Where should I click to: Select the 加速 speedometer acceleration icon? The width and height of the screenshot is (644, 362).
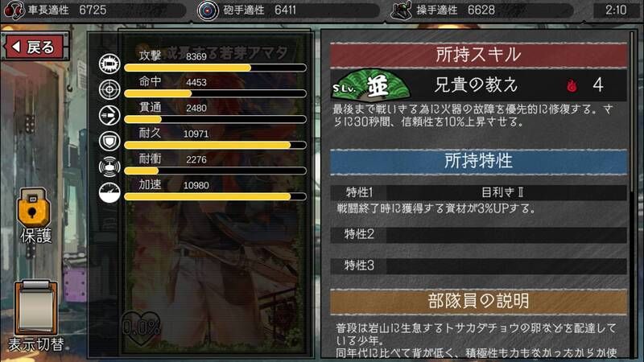tap(109, 192)
